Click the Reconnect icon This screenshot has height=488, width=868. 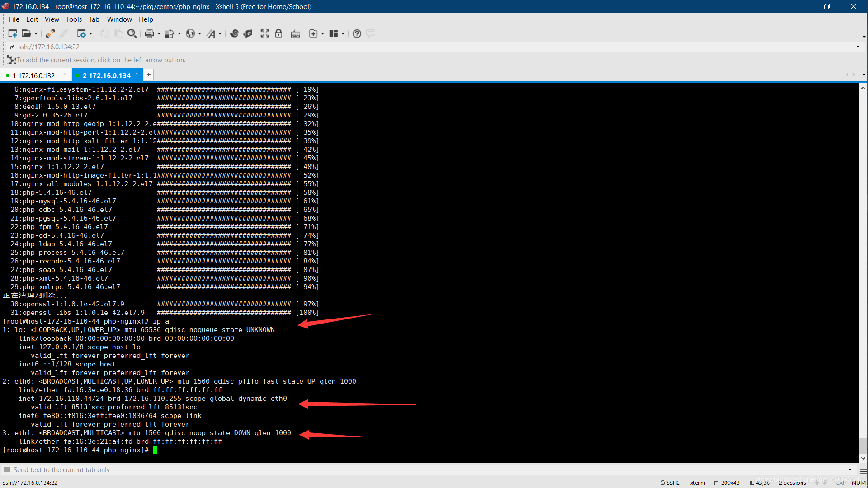50,33
